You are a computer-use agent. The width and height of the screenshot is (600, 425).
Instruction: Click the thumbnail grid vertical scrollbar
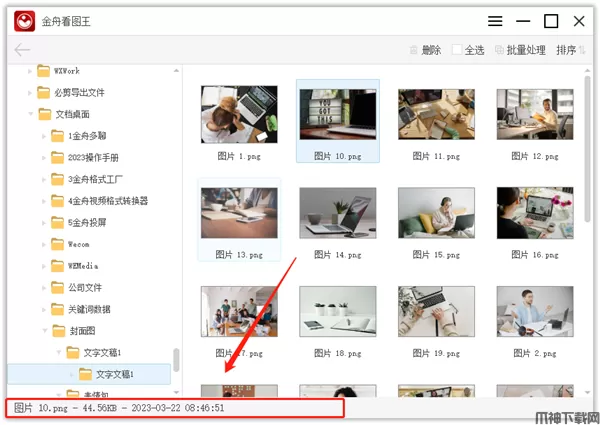pos(587,148)
